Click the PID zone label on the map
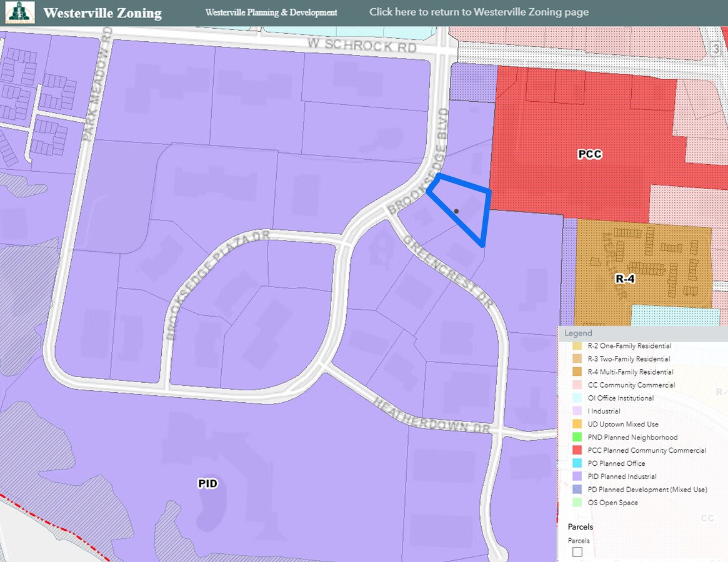728x562 pixels. tap(207, 484)
